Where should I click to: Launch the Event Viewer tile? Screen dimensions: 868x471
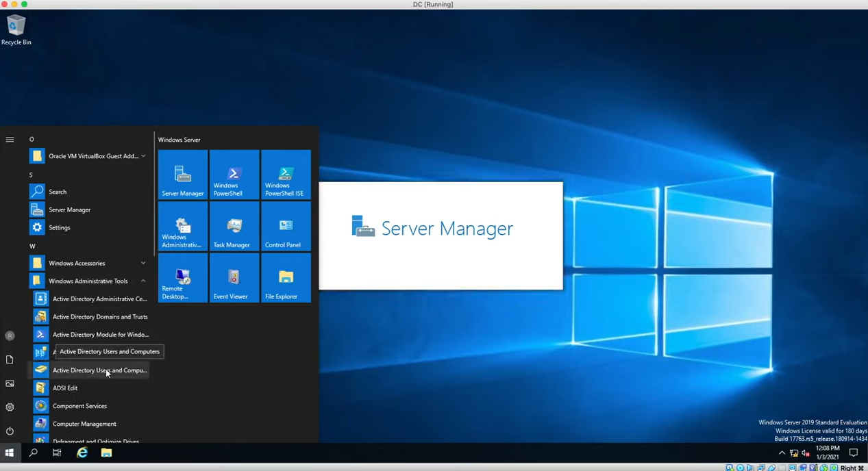click(234, 278)
